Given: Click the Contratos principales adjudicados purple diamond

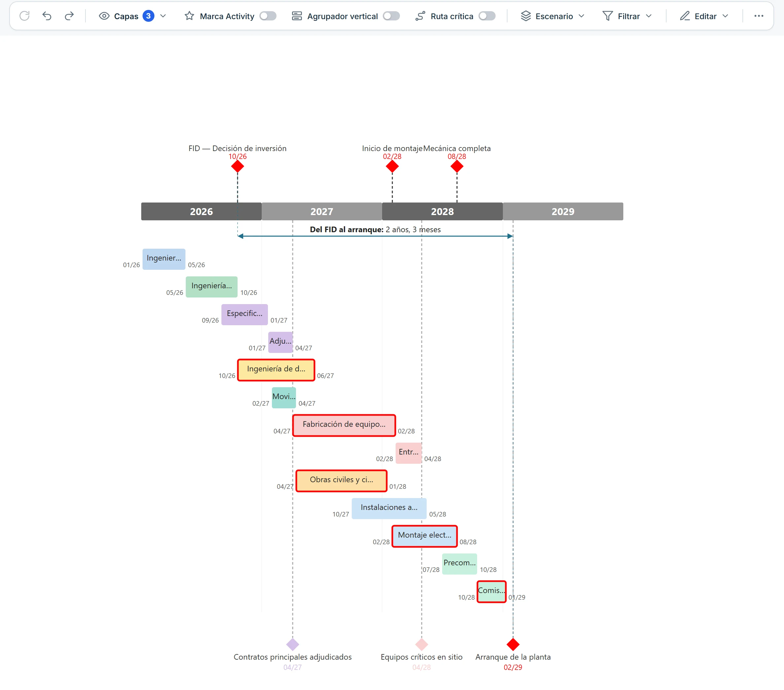Looking at the screenshot, I should [292, 644].
